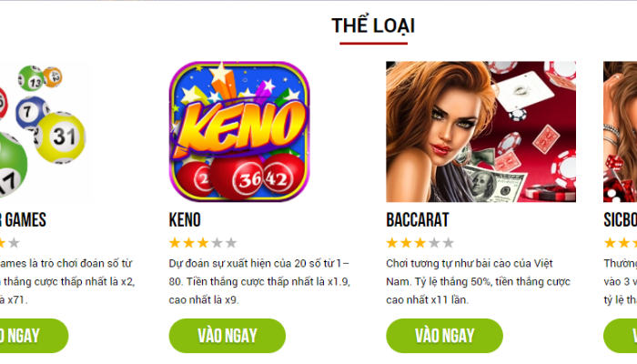The image size is (637, 364).
Task: Open the Number GAMES title link
Action: click(23, 220)
